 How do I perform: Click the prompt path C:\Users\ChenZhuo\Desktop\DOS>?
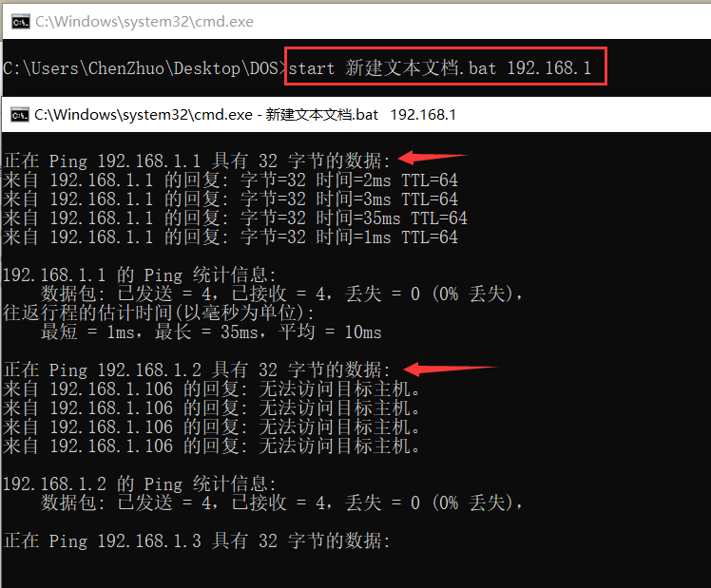point(143,68)
